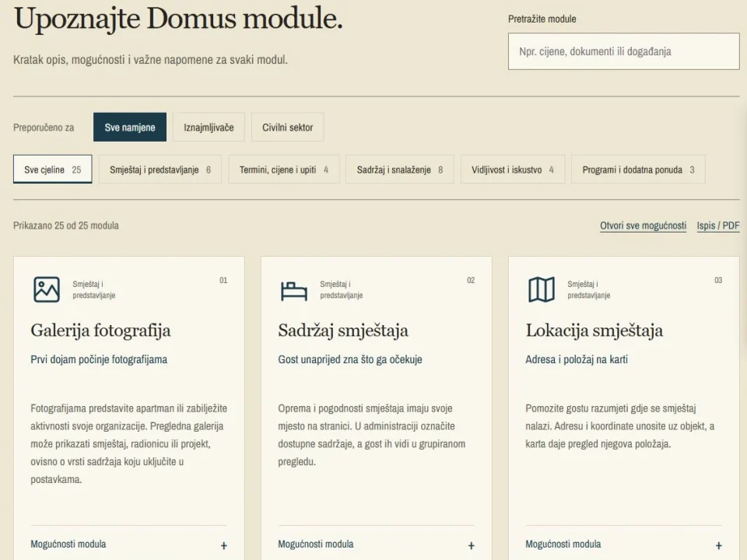Click the photo gallery icon on Galerija fotografija card
The image size is (747, 560).
pos(47,289)
